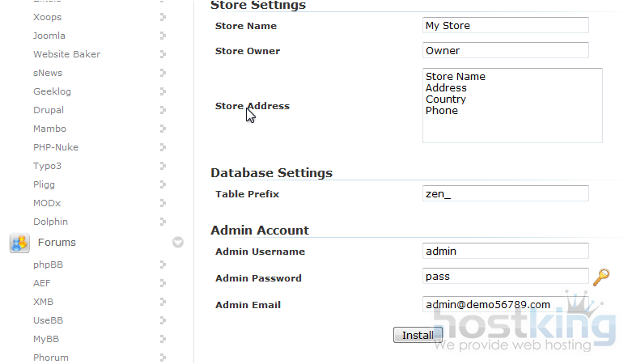The width and height of the screenshot is (628, 364).
Task: Click the Store Name input field
Action: click(505, 26)
